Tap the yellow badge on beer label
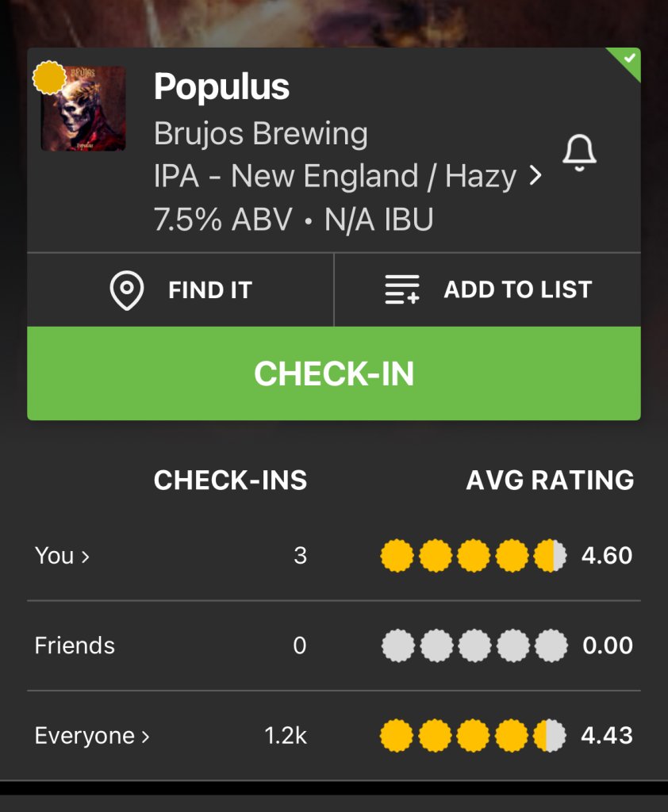This screenshot has width=668, height=812. (x=49, y=79)
